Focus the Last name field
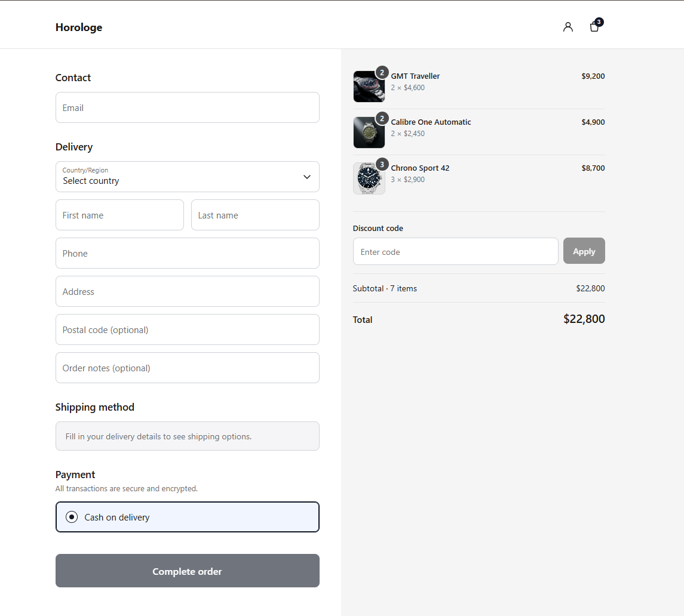 click(x=255, y=215)
